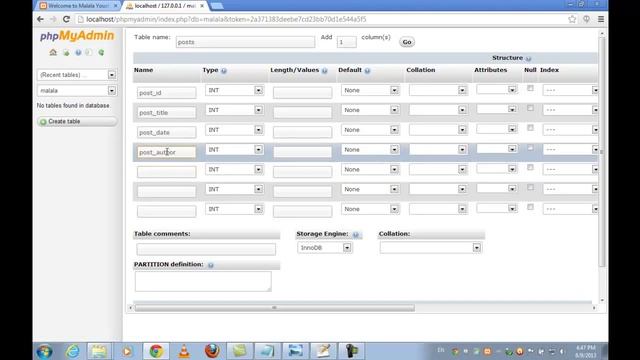Open PARTITION definition help icon
Screen dimensions: 640x360
211,265
